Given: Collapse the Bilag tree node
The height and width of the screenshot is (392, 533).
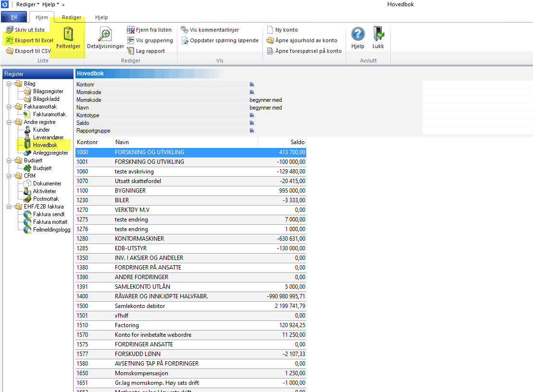Looking at the screenshot, I should point(9,84).
